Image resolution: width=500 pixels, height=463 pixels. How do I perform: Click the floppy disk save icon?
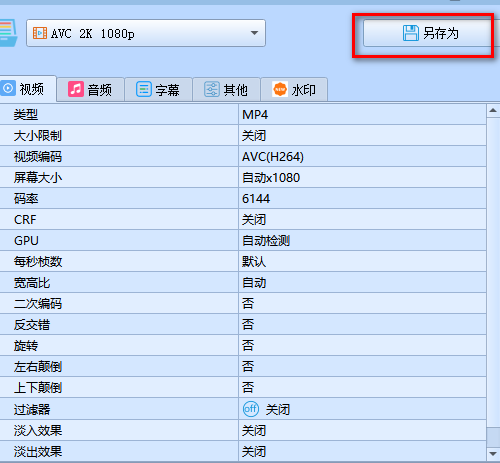(x=411, y=33)
